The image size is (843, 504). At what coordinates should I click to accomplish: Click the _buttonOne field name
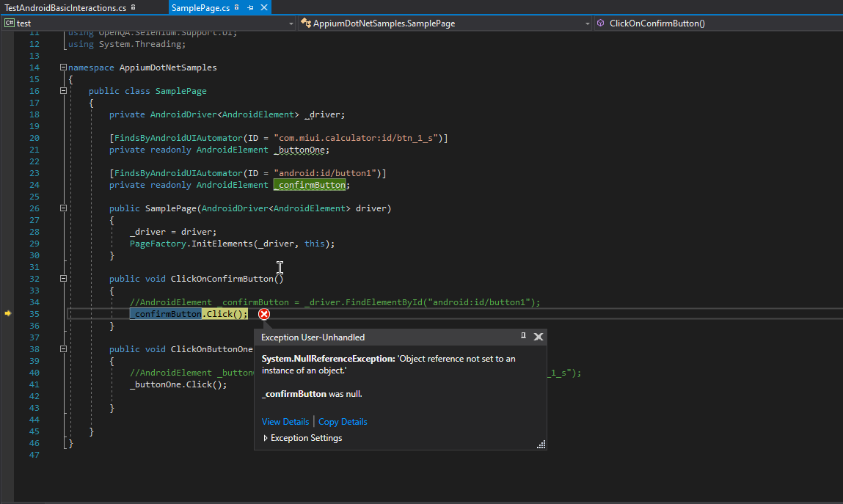coord(299,150)
